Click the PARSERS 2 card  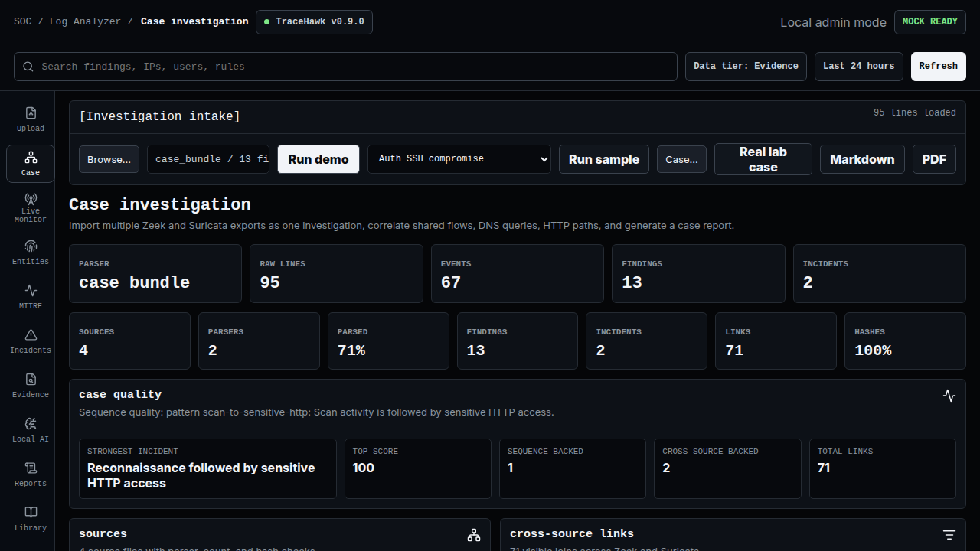pos(259,341)
